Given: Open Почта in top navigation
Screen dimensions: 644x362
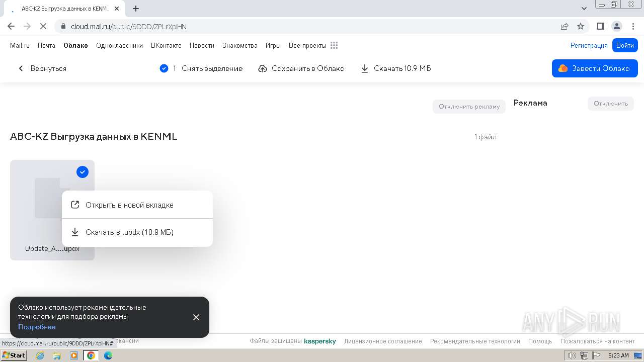Looking at the screenshot, I should [46, 45].
